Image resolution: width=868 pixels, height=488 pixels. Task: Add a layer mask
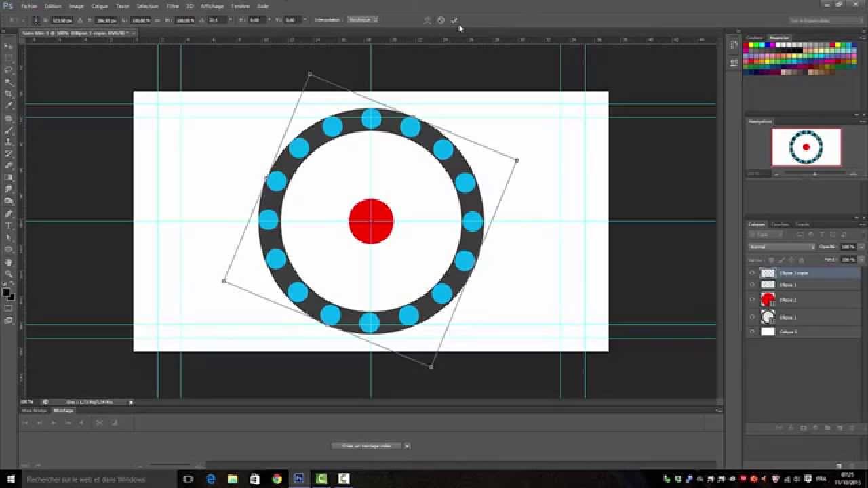(x=803, y=428)
